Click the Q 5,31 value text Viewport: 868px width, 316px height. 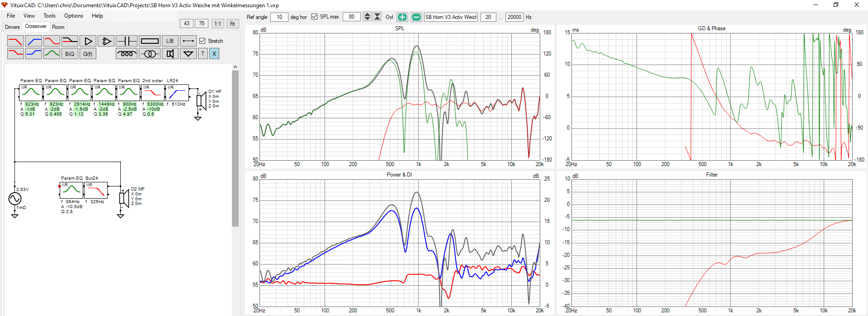pyautogui.click(x=28, y=114)
